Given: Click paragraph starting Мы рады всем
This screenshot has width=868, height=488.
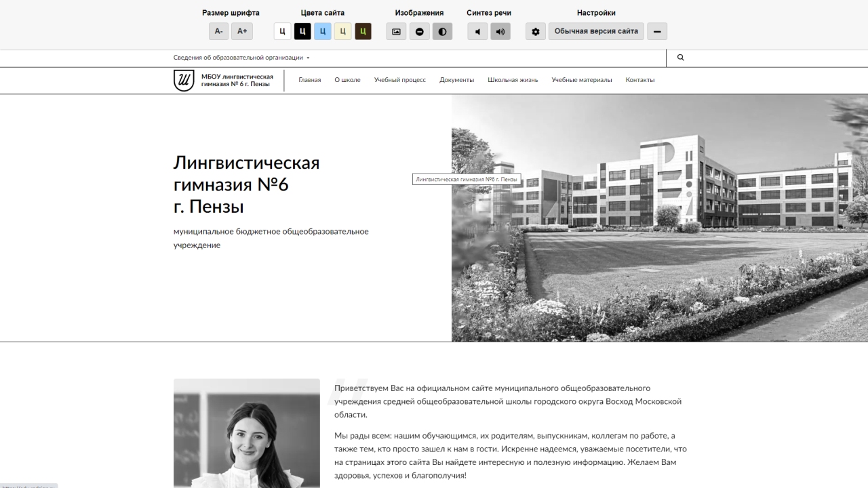Looking at the screenshot, I should click(511, 455).
